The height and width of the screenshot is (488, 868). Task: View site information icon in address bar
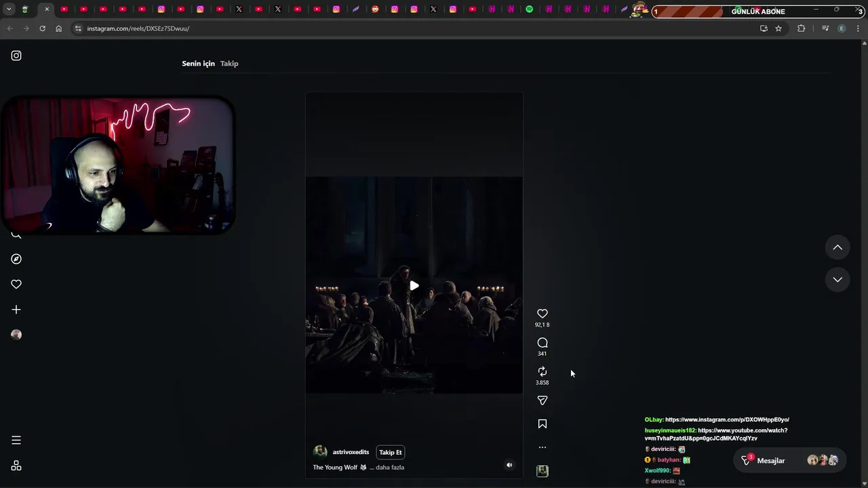[78, 28]
